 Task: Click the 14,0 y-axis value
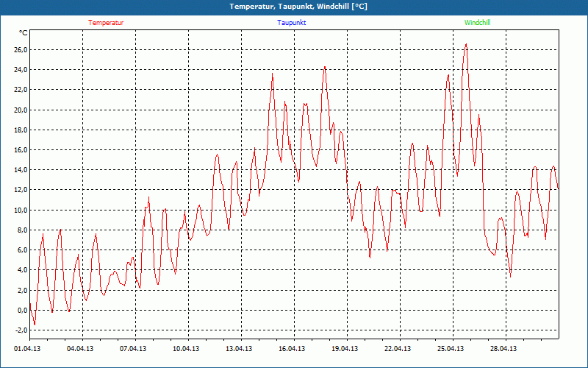click(21, 170)
